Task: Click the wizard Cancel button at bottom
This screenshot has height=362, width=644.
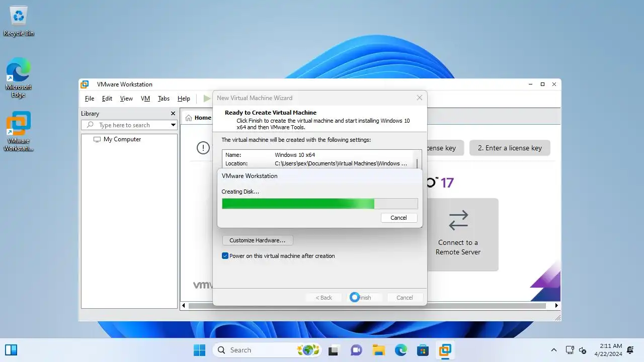Action: [405, 298]
